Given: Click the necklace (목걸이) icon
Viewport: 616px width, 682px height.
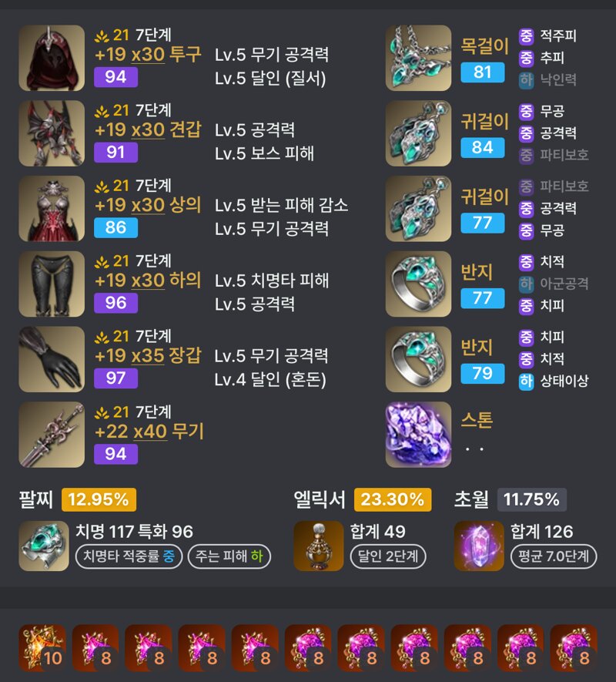Looking at the screenshot, I should pyautogui.click(x=418, y=58).
